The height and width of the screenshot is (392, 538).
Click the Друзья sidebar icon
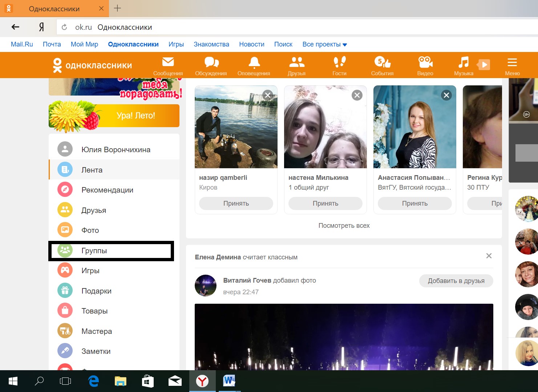pyautogui.click(x=65, y=210)
